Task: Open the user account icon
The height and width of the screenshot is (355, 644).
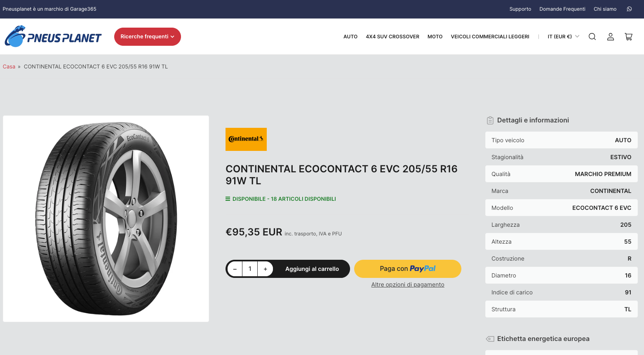Action: click(x=611, y=37)
